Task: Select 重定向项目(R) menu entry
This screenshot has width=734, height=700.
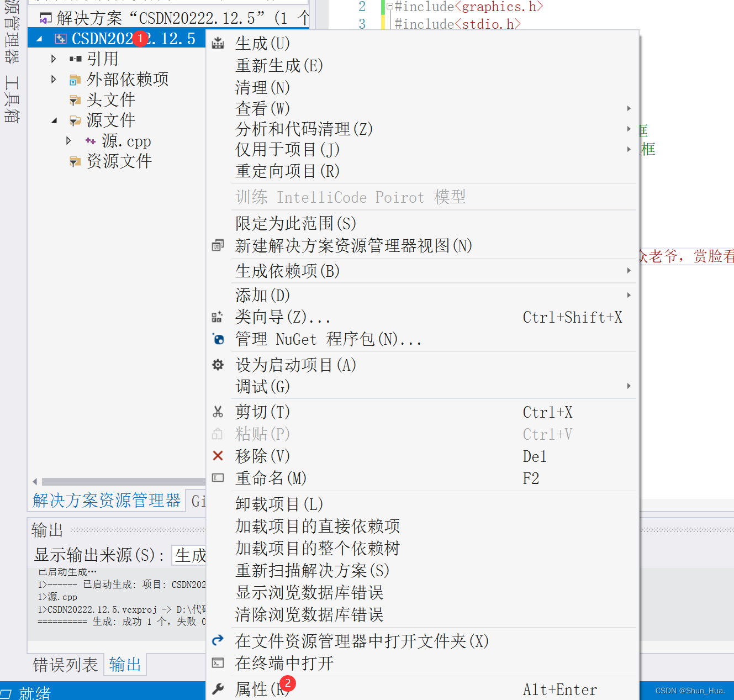Action: pyautogui.click(x=287, y=171)
